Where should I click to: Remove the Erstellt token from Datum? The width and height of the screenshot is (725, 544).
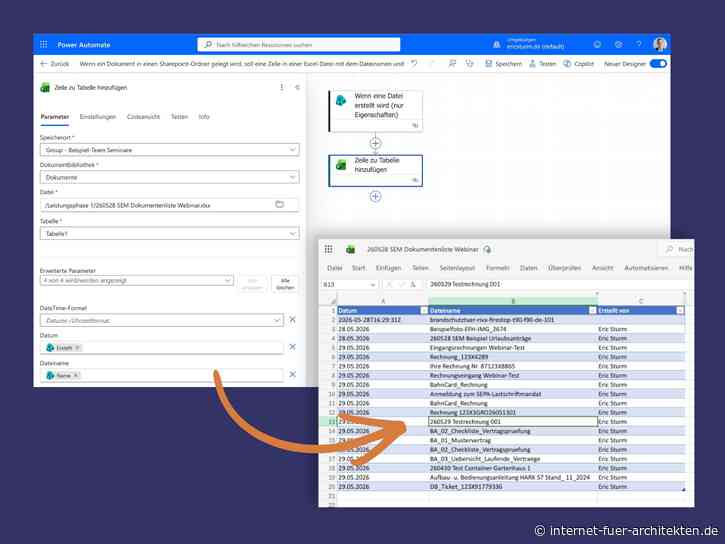click(x=77, y=348)
